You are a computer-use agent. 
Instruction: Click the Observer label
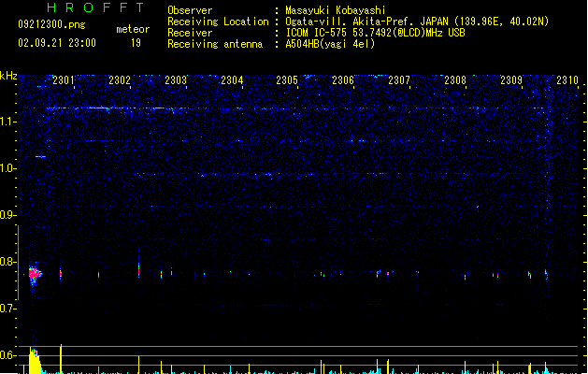pos(190,10)
